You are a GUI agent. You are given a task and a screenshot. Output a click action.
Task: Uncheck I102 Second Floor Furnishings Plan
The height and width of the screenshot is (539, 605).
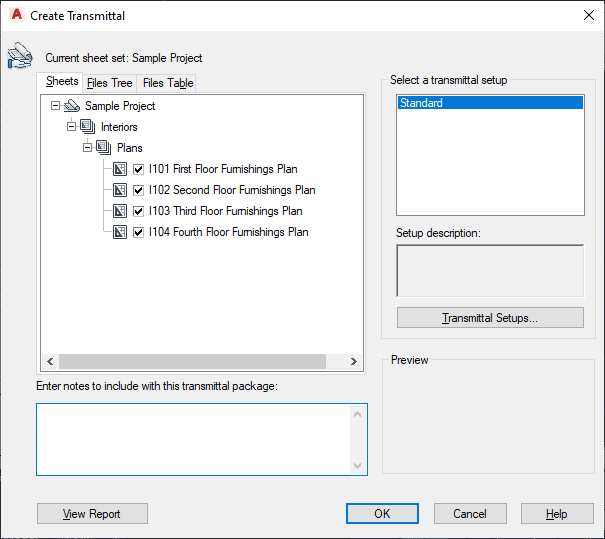point(139,190)
